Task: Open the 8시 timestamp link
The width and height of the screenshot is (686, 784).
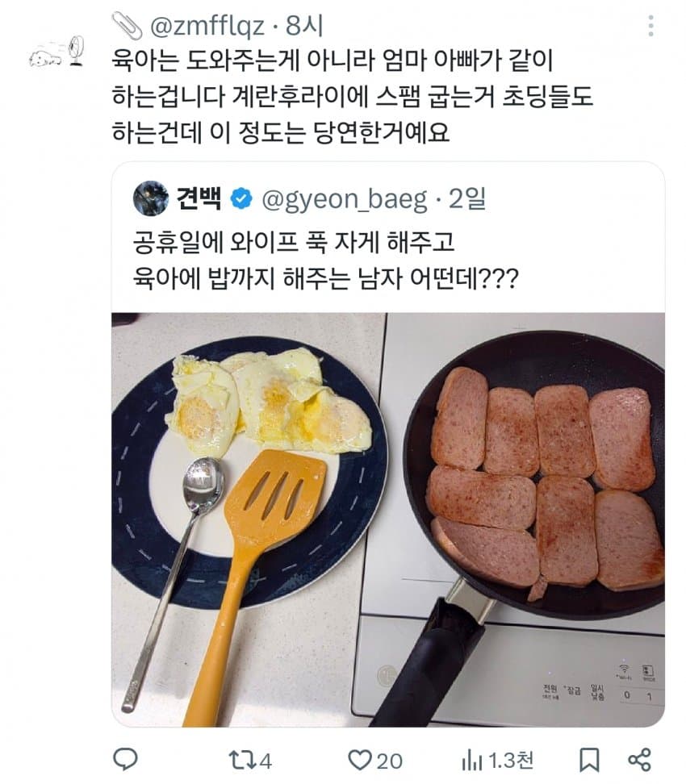Action: (x=304, y=26)
